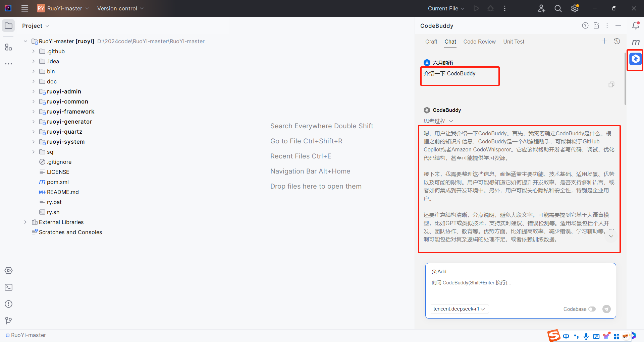Click the CodeBuddy feedback edit icon
644x342 pixels.
(596, 25)
